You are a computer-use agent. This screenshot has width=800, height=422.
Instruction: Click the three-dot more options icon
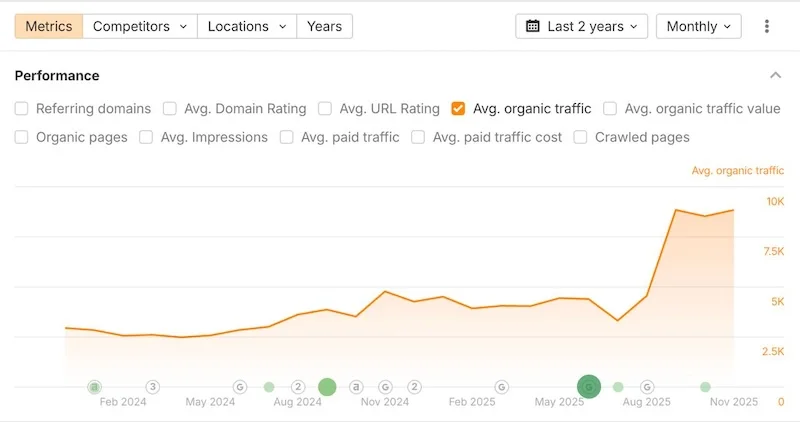click(767, 26)
